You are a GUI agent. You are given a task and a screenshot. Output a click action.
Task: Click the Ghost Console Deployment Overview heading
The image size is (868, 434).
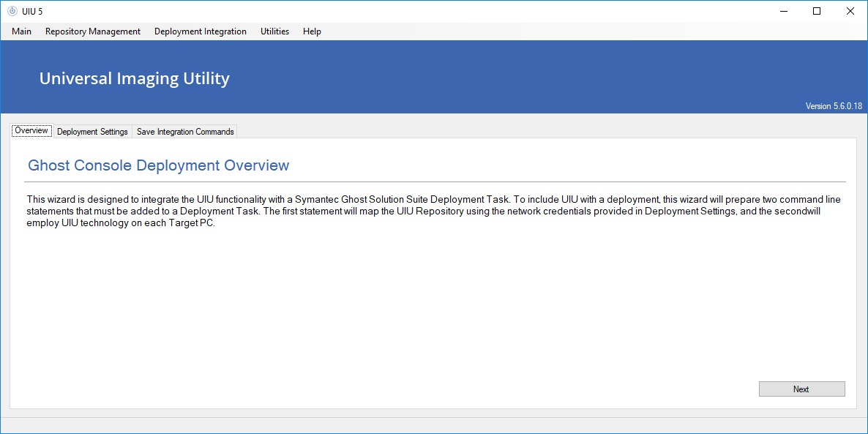(159, 165)
